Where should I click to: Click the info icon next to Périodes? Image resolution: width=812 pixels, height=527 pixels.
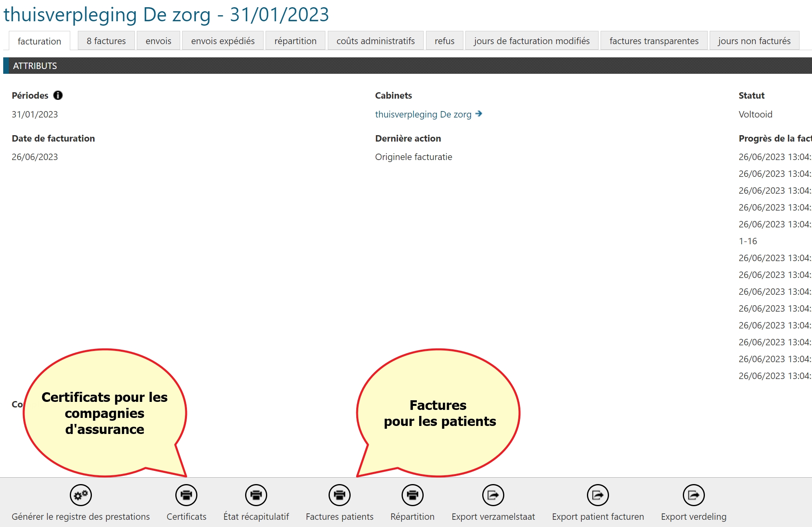[x=58, y=95]
